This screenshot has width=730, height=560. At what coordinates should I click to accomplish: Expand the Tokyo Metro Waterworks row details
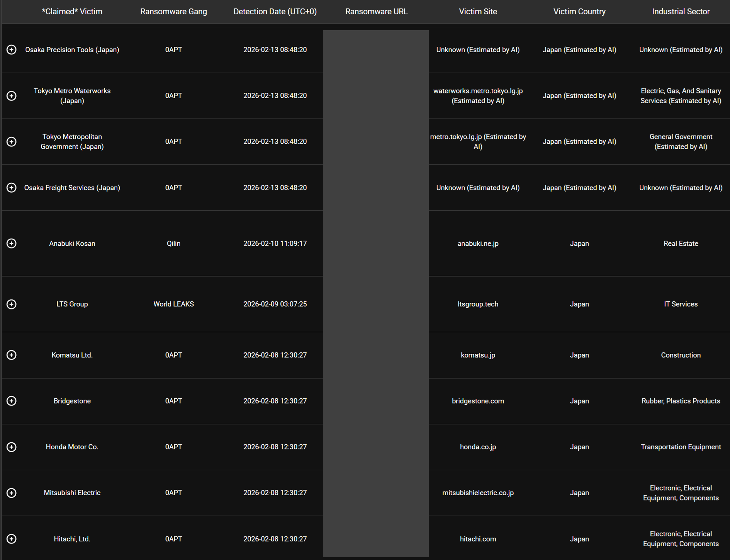click(x=12, y=96)
